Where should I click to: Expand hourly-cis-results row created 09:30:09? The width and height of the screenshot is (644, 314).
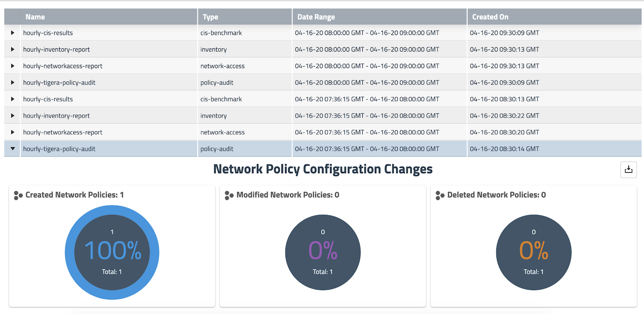click(x=12, y=33)
